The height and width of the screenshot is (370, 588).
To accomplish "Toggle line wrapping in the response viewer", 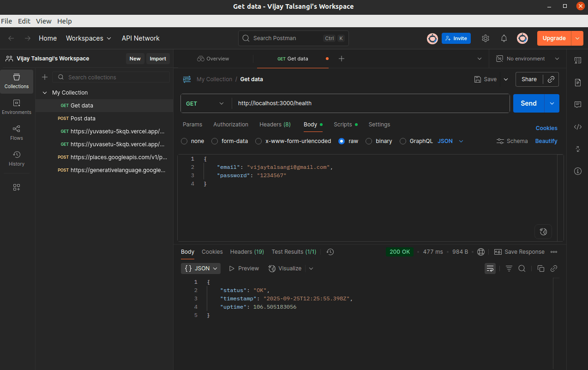I will pyautogui.click(x=490, y=268).
